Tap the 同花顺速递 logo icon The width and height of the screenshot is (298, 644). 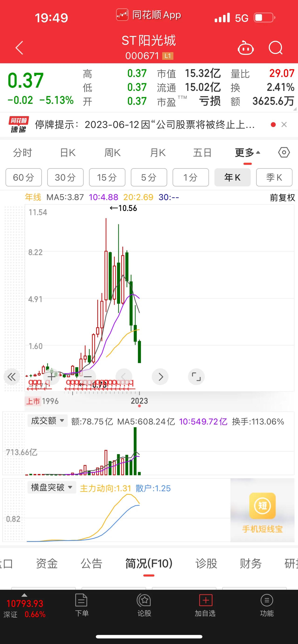tap(19, 124)
